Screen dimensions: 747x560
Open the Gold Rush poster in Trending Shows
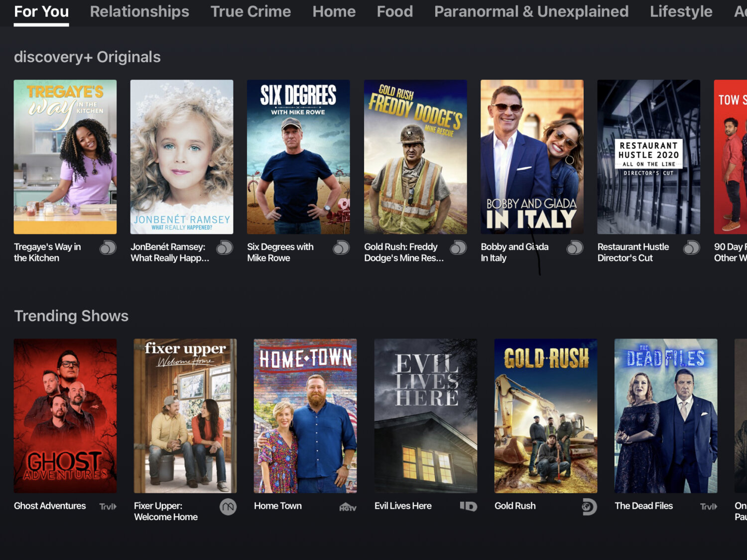(x=546, y=416)
